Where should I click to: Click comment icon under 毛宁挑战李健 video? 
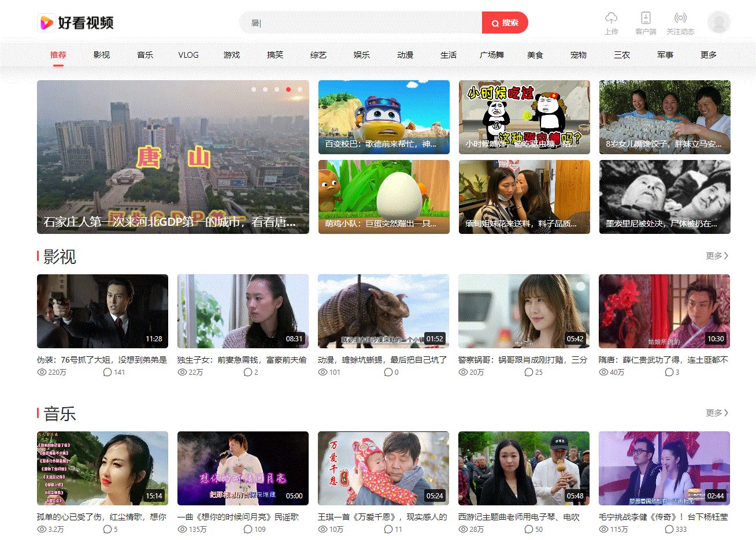click(669, 529)
